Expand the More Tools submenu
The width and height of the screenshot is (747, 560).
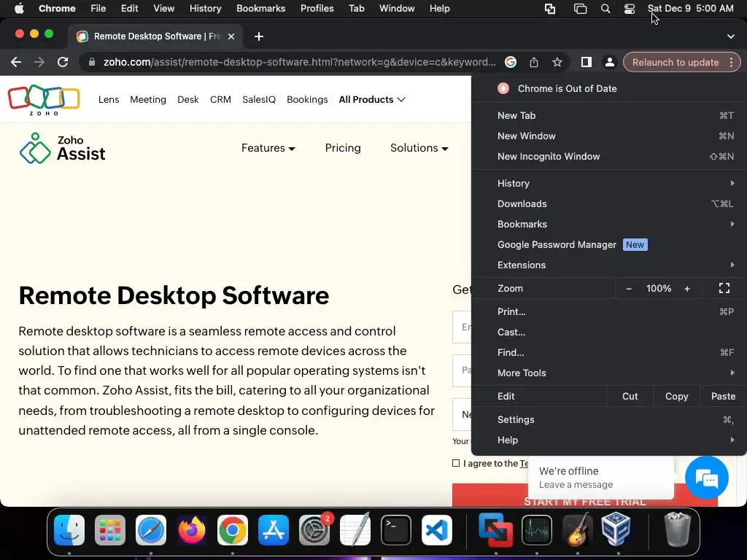pos(609,373)
